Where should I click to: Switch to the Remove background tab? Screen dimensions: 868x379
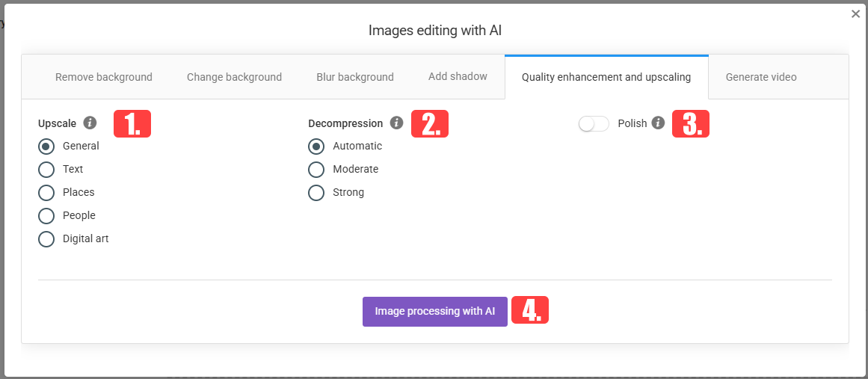[103, 77]
